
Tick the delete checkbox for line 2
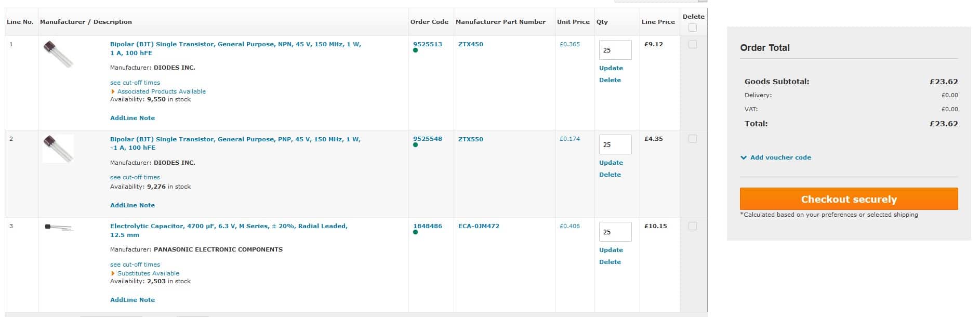693,139
